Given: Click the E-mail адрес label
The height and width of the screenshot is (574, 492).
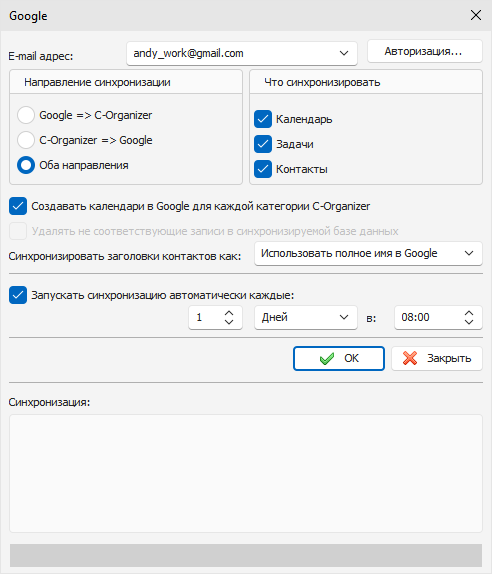Looking at the screenshot, I should [x=41, y=56].
